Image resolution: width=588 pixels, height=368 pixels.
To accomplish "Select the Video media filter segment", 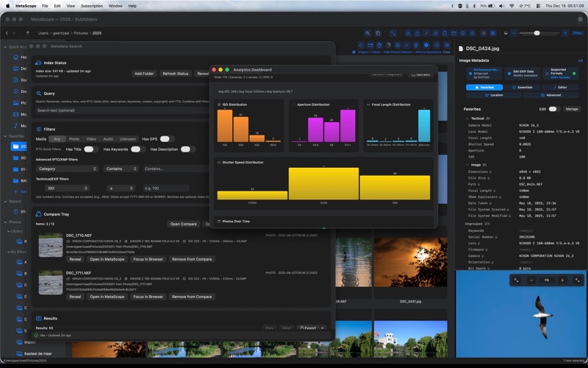I will point(91,139).
